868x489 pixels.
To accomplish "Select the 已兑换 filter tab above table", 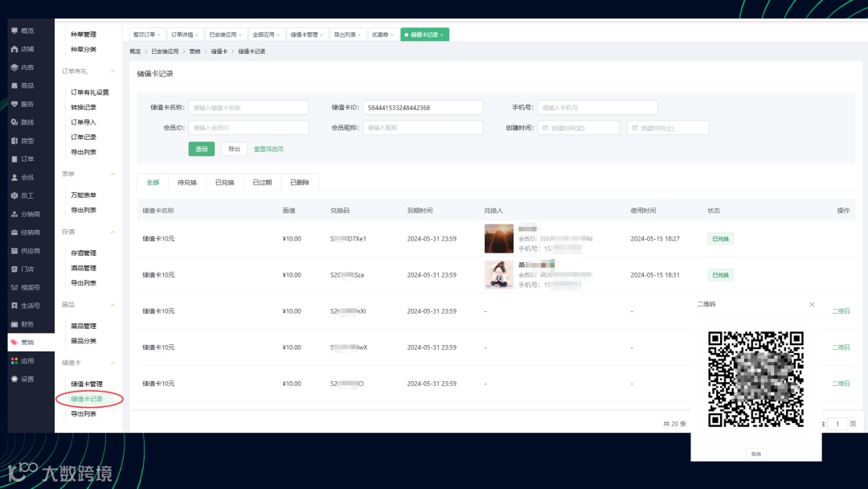I will pyautogui.click(x=225, y=183).
